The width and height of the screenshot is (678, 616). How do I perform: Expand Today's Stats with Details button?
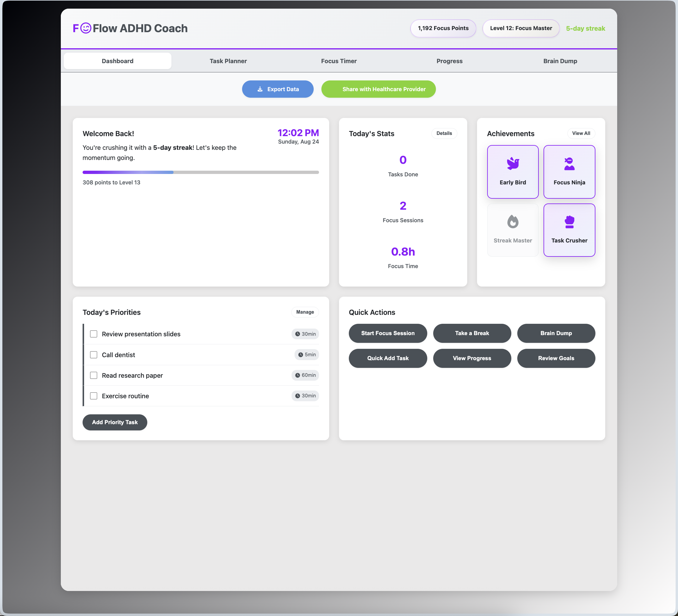click(444, 133)
